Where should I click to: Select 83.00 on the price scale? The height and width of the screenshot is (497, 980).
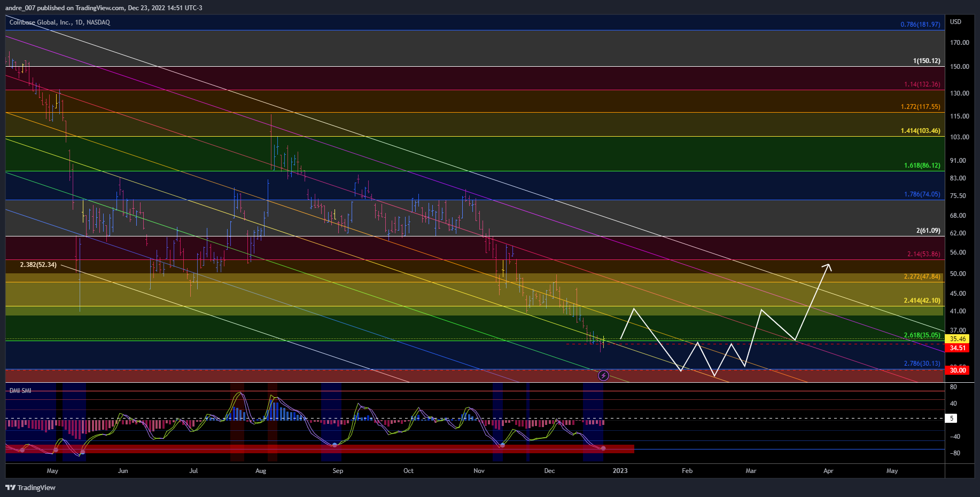point(958,178)
